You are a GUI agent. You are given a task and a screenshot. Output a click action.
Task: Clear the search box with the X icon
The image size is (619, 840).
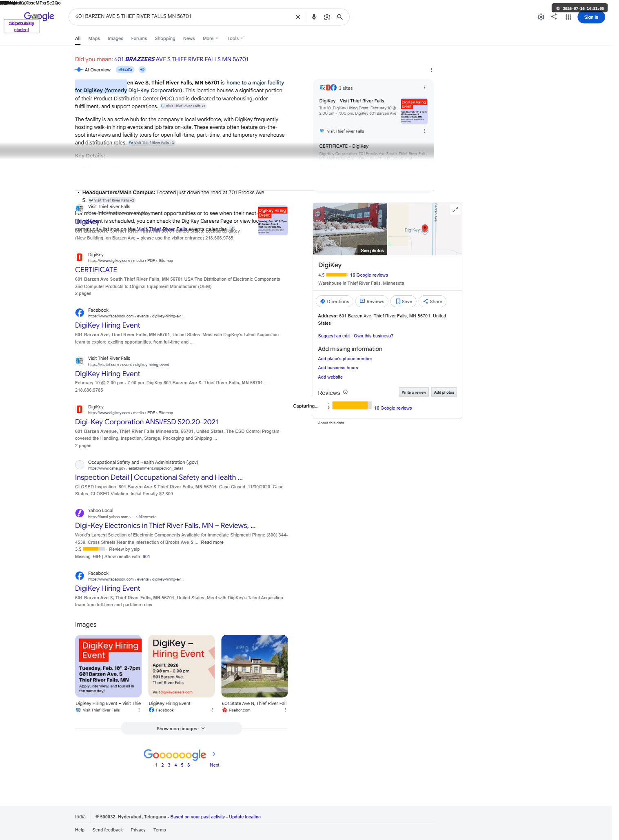pos(298,17)
